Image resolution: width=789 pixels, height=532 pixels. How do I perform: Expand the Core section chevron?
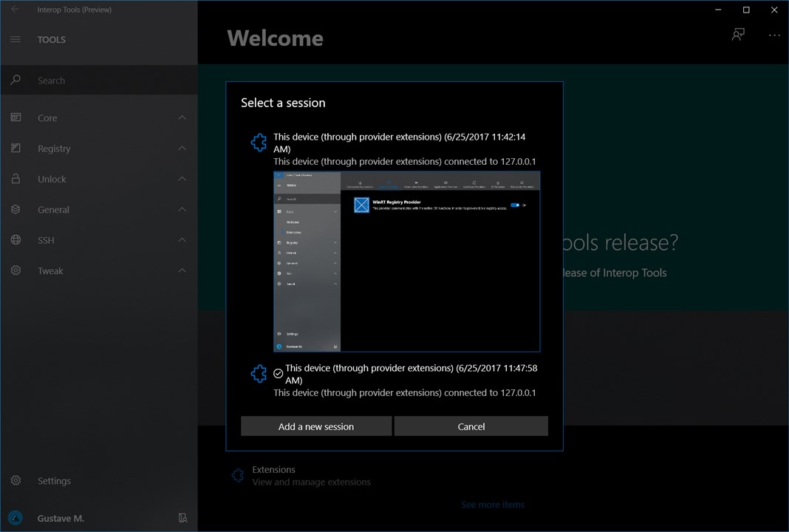(182, 117)
